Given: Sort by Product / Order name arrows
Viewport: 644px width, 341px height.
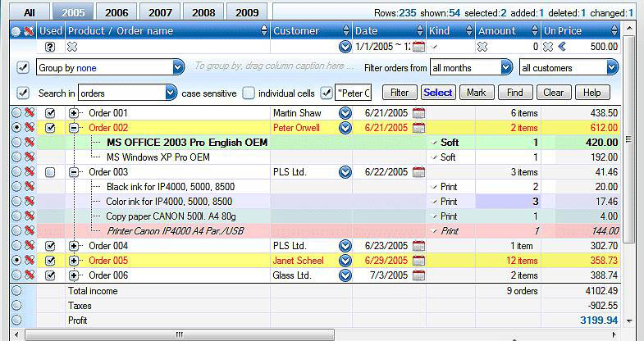Looking at the screenshot, I should point(264,31).
